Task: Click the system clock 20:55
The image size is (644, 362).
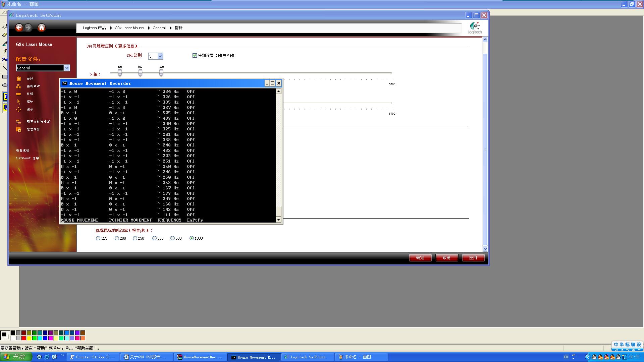Action: [x=634, y=357]
